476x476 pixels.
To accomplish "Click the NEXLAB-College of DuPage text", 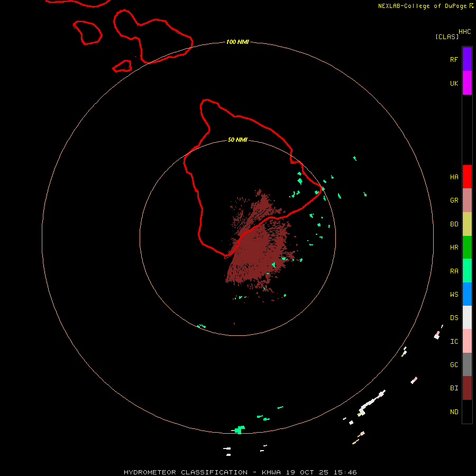I will point(422,6).
